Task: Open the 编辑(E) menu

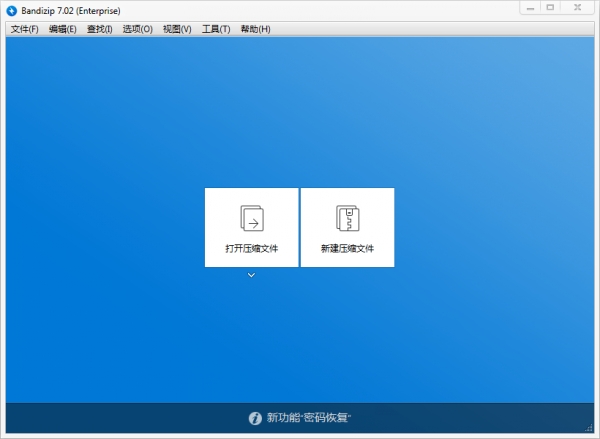Action: 63,29
